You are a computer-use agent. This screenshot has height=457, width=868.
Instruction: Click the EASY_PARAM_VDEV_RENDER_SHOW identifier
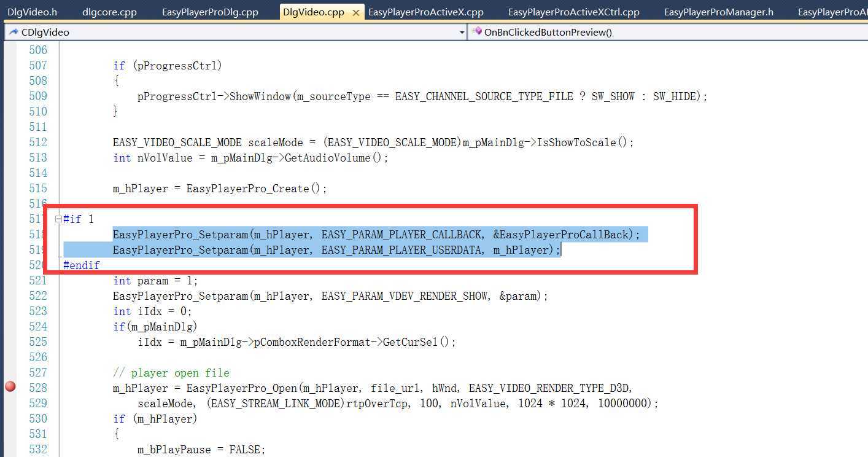pyautogui.click(x=405, y=296)
